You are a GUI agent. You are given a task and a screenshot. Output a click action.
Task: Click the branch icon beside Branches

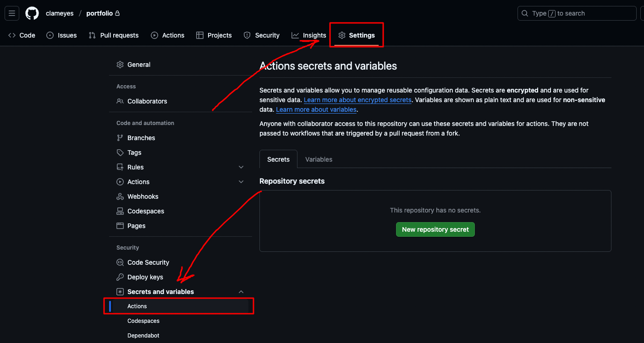(120, 138)
